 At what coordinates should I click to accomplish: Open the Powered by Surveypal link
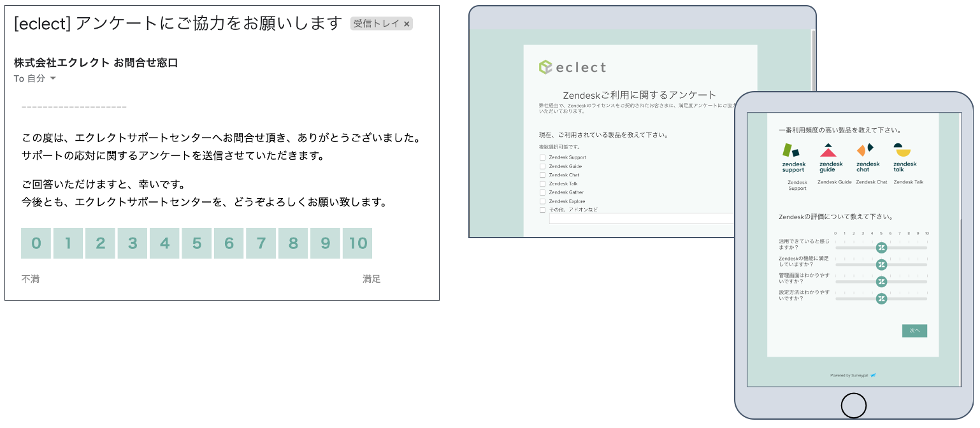(x=853, y=375)
